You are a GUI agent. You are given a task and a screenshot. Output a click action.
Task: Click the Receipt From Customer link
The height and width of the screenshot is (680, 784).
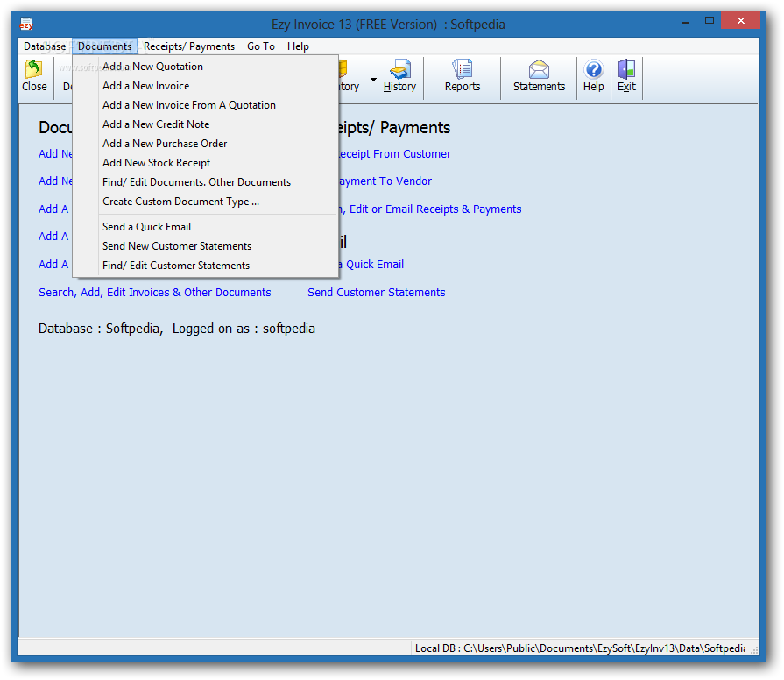point(395,154)
